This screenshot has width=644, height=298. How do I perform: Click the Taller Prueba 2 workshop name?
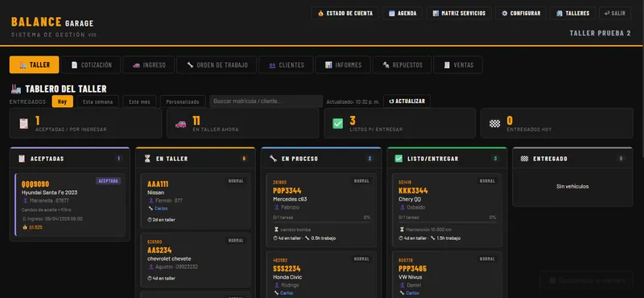pyautogui.click(x=600, y=33)
